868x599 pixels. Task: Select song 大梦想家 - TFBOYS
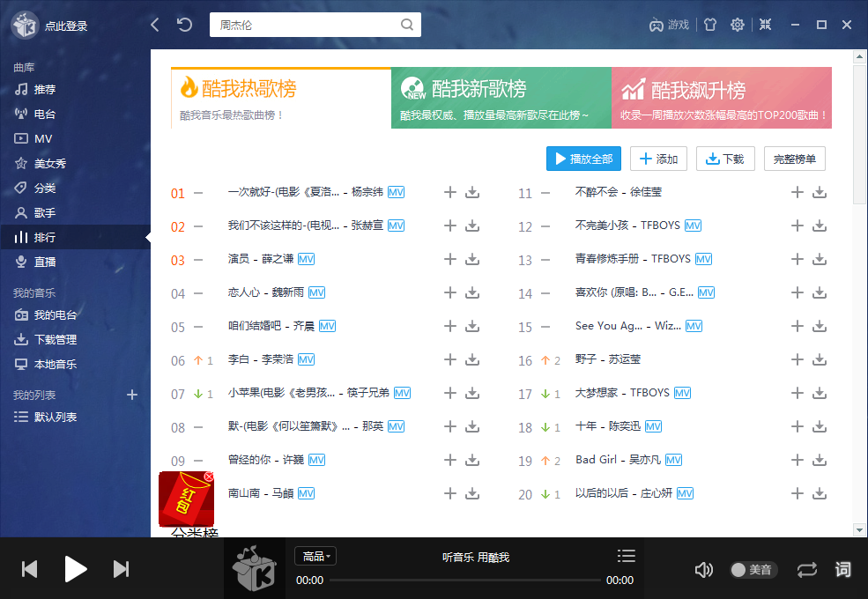622,393
